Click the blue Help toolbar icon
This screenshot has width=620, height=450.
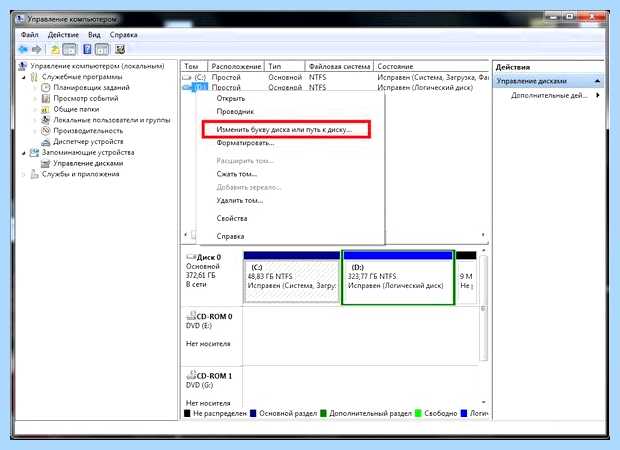pos(87,49)
